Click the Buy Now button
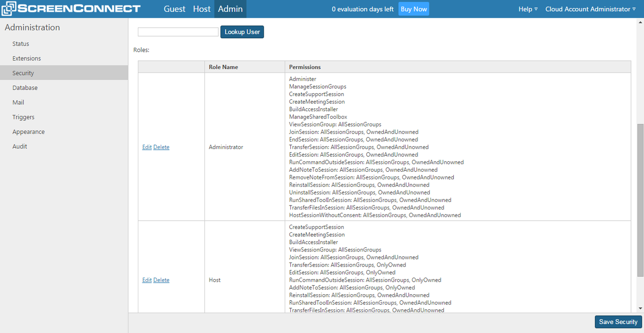This screenshot has height=333, width=644. tap(413, 9)
